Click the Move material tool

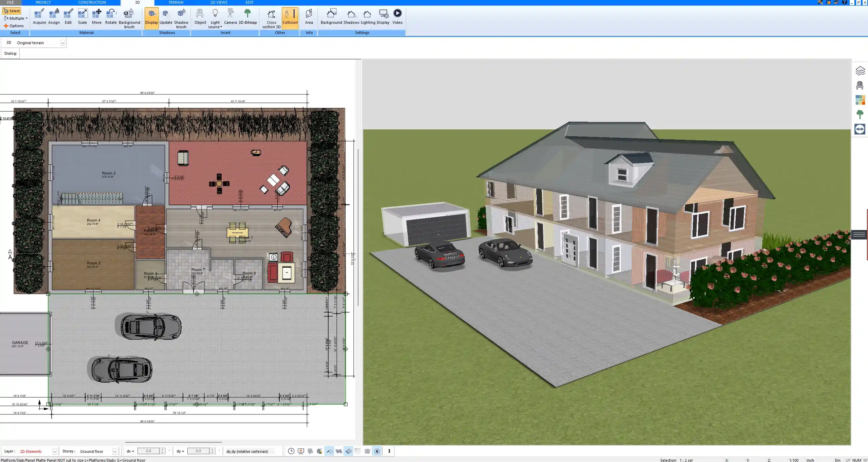[97, 17]
